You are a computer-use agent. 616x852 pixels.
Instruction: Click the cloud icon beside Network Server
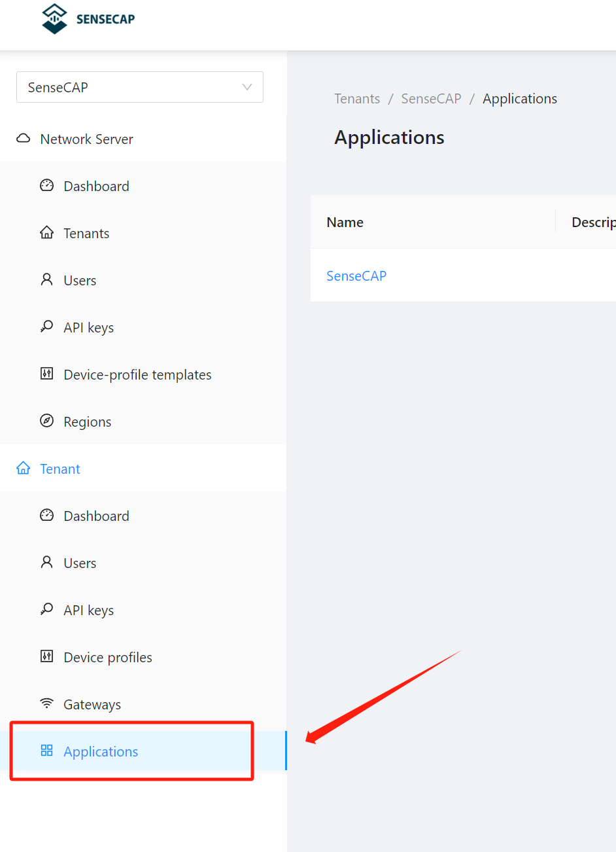coord(24,139)
